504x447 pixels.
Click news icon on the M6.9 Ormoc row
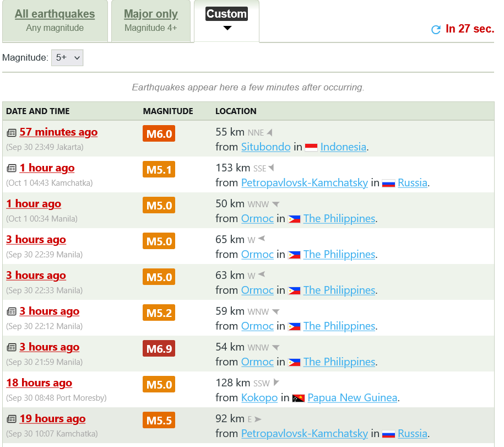pos(12,348)
